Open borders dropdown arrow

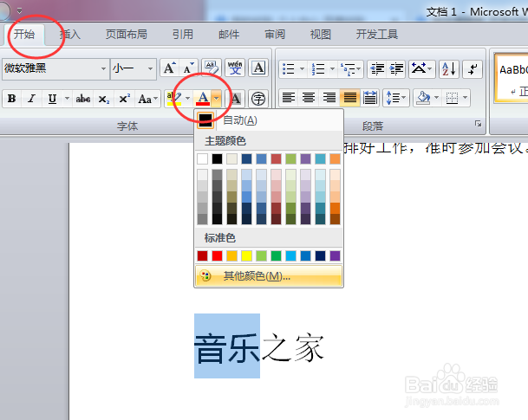[x=465, y=98]
